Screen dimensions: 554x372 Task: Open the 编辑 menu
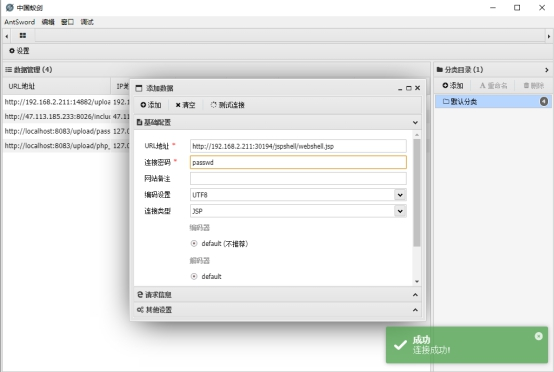[x=48, y=22]
